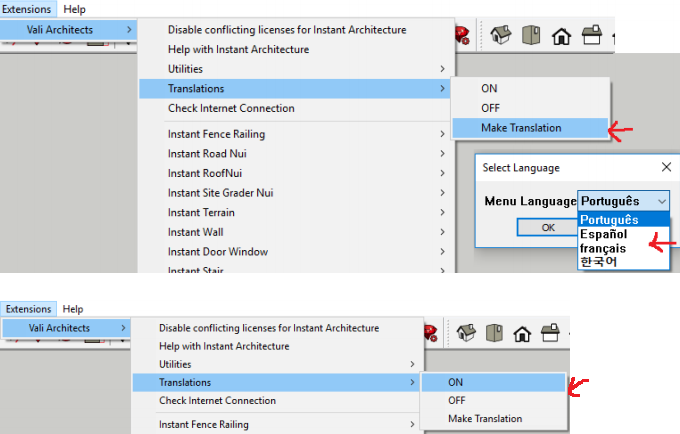680x434 pixels.
Task: Open Help menu in the lower screenshot
Action: (73, 309)
